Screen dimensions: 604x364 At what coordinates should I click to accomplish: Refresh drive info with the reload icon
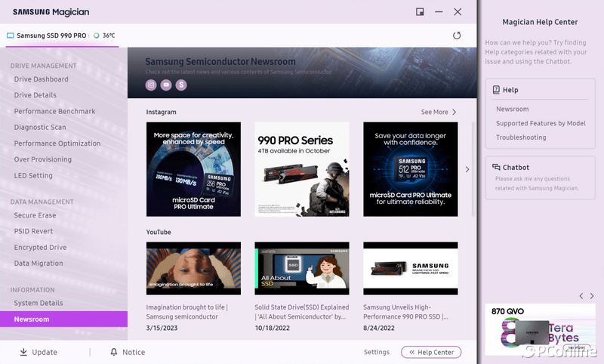(457, 35)
